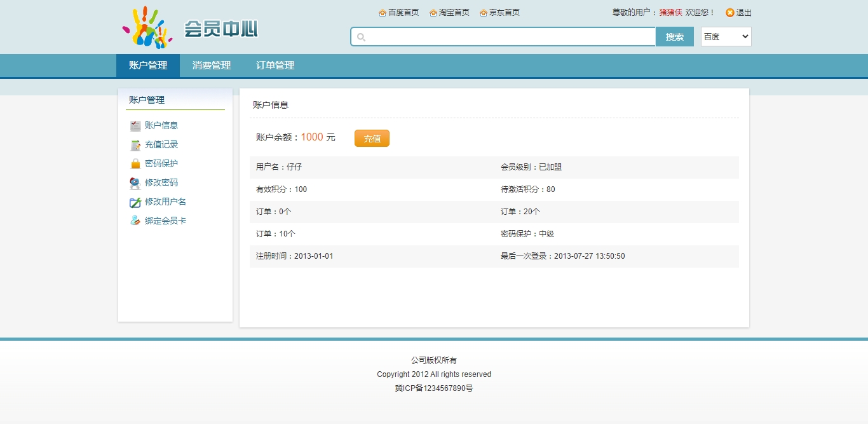This screenshot has width=868, height=424.
Task: Click the 账户信息 sidebar icon
Action: tap(135, 126)
